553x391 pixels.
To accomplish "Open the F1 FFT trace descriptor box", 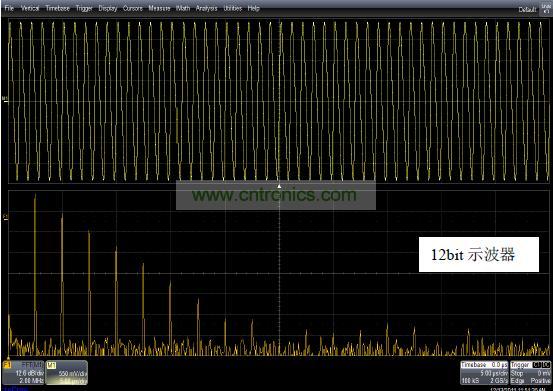I will [x=23, y=372].
